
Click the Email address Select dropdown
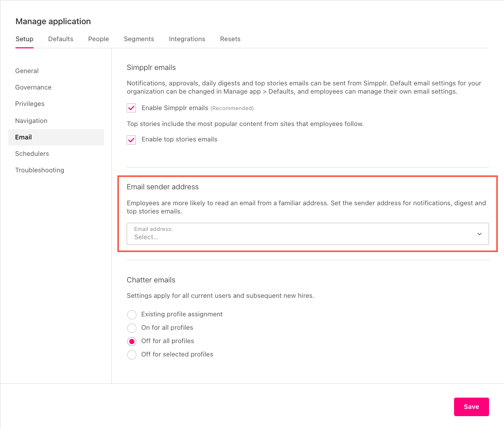[x=307, y=234]
